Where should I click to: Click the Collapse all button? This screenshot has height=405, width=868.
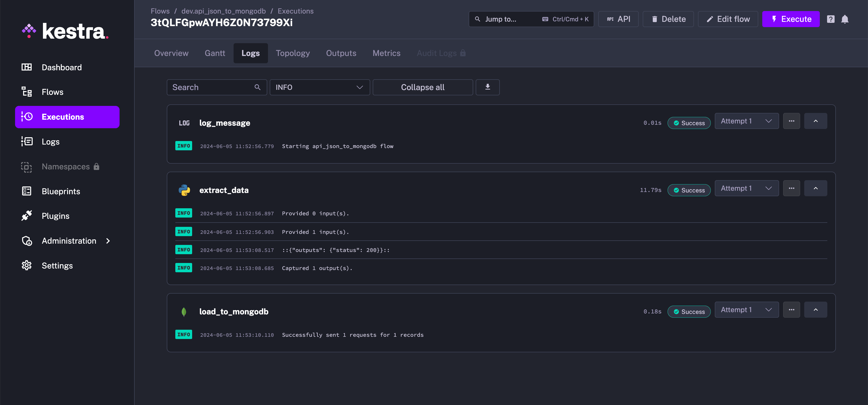tap(422, 87)
